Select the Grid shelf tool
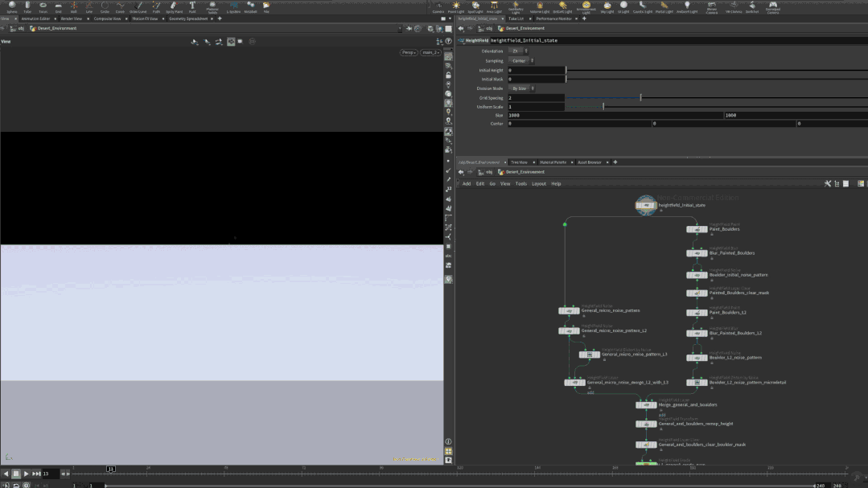Image resolution: width=868 pixels, height=488 pixels. click(x=58, y=6)
